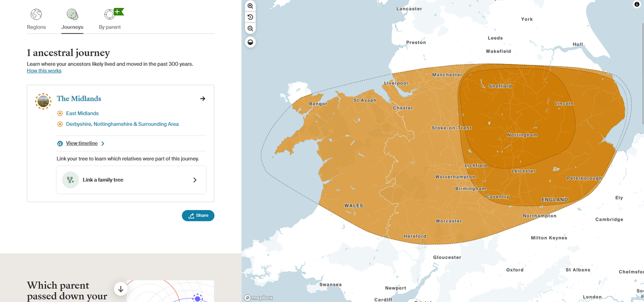
Task: Open the How this works link
Action: click(44, 71)
